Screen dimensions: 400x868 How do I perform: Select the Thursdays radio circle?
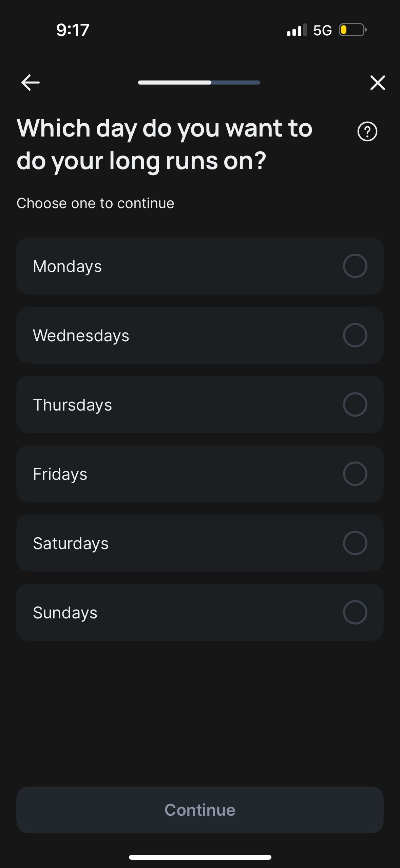pos(355,404)
